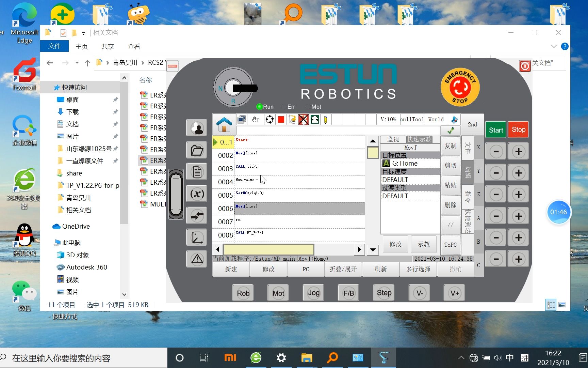The width and height of the screenshot is (588, 368).
Task: Click the help question mark in Explorer ribbon
Action: tap(565, 46)
